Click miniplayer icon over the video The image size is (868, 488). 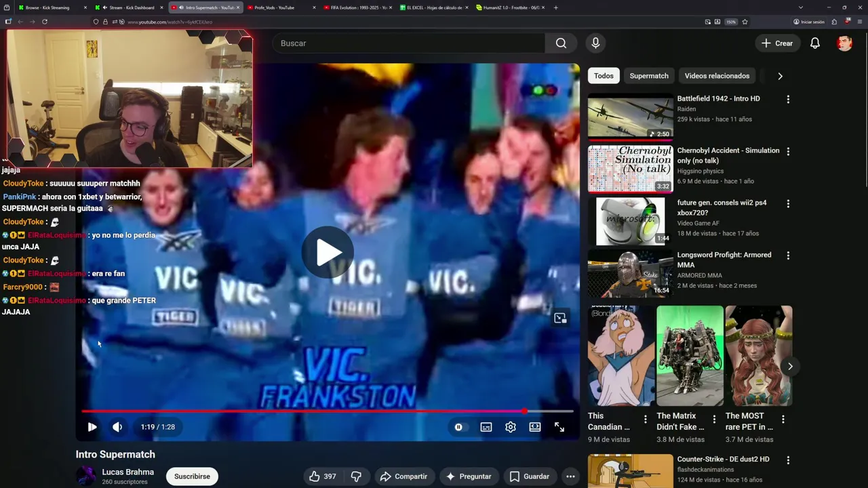click(560, 318)
